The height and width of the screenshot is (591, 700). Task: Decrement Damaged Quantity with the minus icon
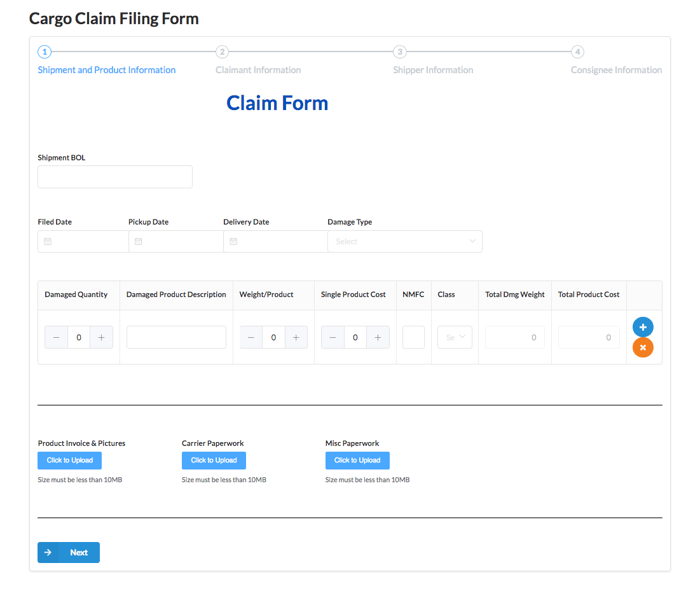click(56, 337)
